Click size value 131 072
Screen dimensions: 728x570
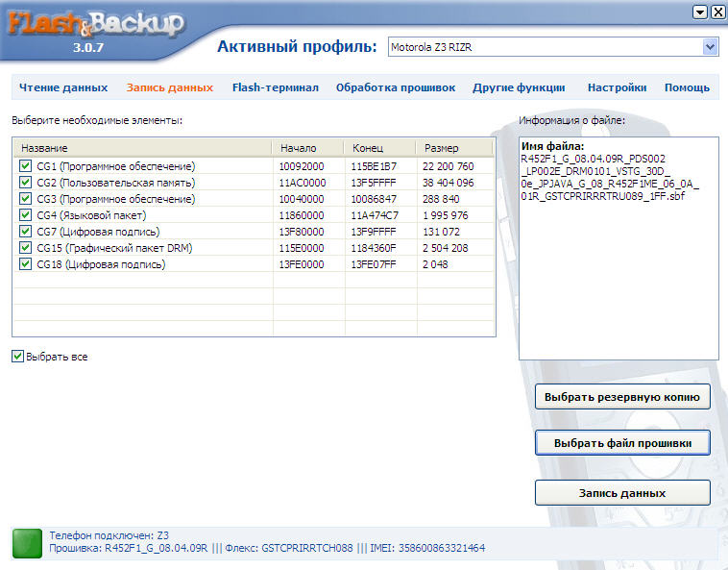coord(441,232)
